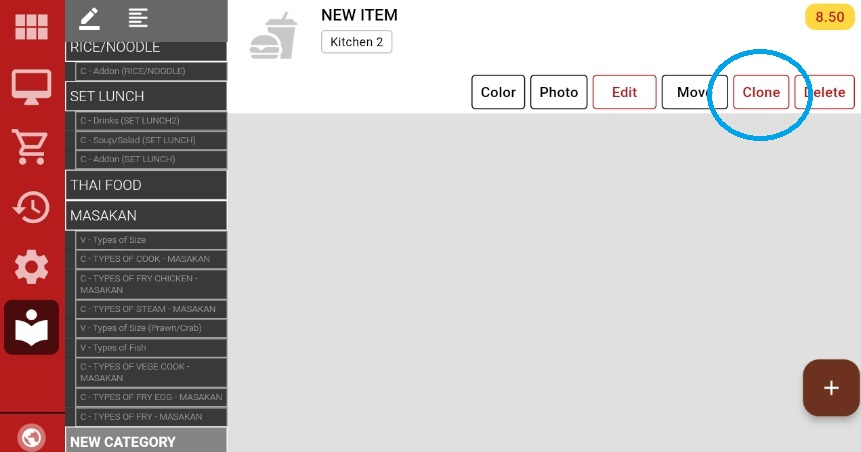Select the menu book icon
Screen dimensions: 861x452
(x=31, y=327)
